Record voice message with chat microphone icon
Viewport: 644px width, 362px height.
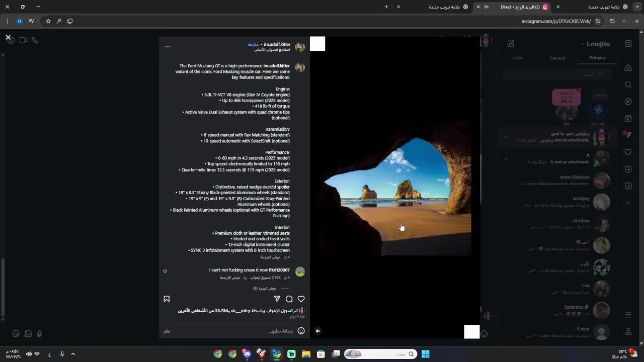39,334
